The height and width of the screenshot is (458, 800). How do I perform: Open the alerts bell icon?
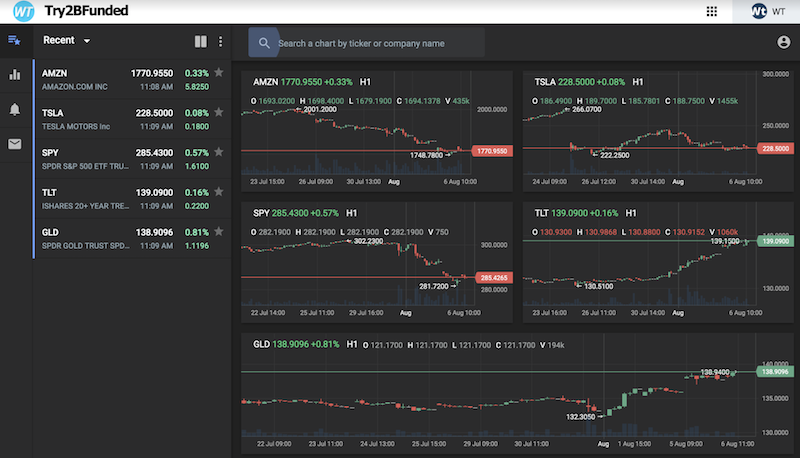(15, 109)
